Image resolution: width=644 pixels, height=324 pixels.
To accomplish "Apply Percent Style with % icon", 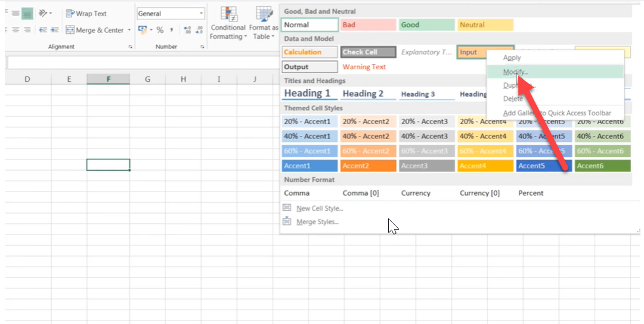I will pyautogui.click(x=160, y=30).
